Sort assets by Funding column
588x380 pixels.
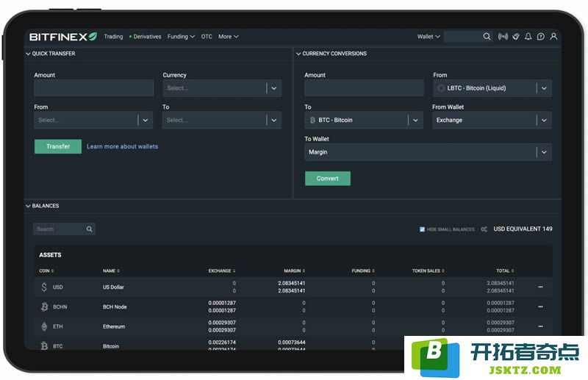pyautogui.click(x=363, y=270)
